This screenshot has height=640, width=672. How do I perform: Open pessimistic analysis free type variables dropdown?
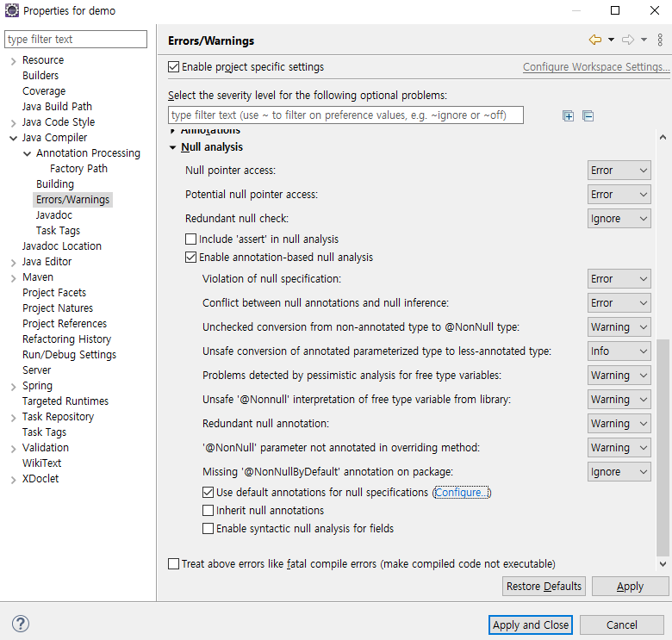[619, 376]
